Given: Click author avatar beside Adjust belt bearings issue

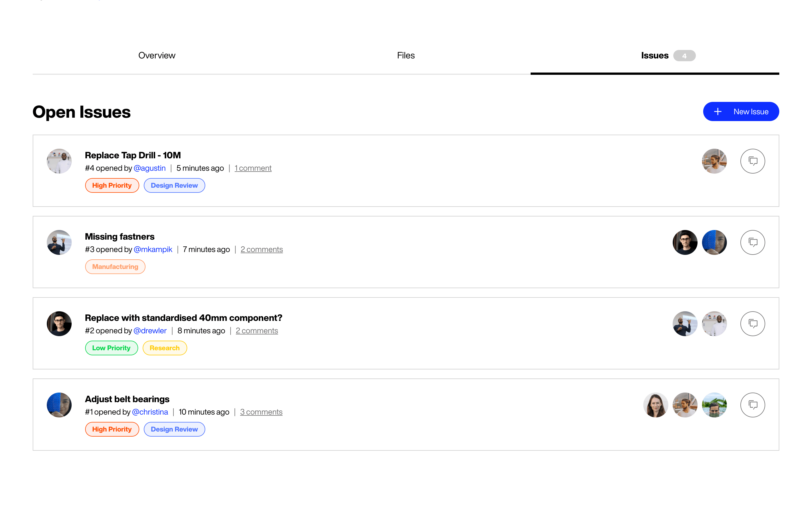Looking at the screenshot, I should tap(59, 405).
